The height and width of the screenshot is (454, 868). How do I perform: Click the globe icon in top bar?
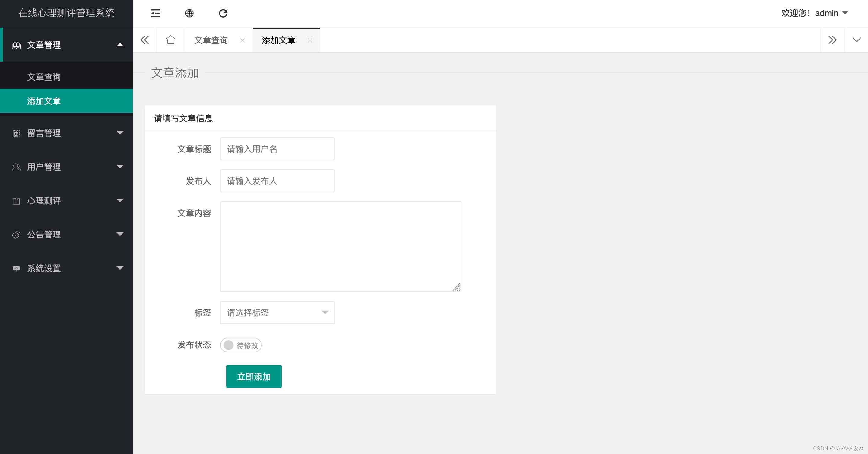pos(189,13)
